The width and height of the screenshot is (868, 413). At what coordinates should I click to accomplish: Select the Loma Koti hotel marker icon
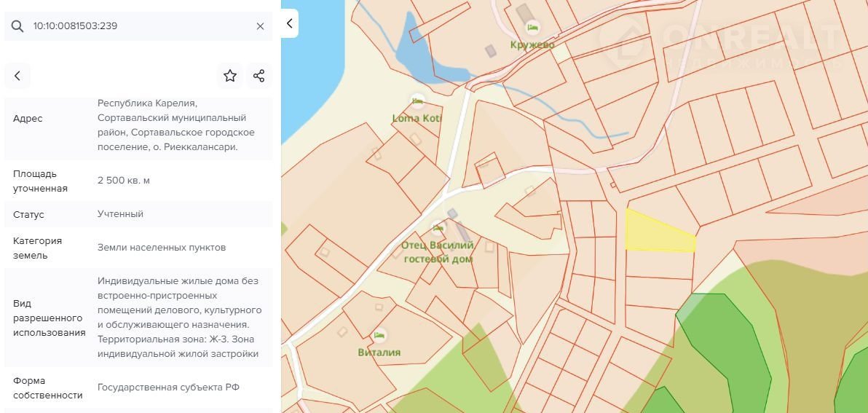(417, 101)
